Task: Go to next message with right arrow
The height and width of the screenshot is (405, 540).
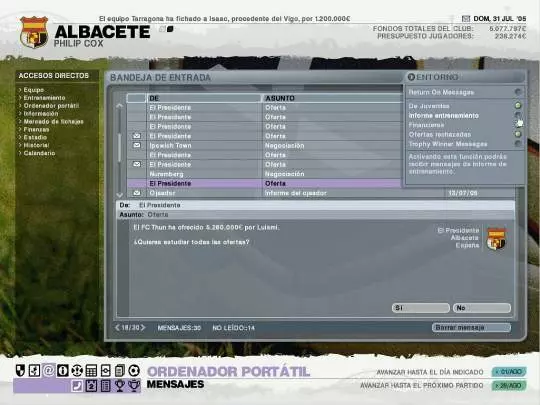Action: pos(143,328)
